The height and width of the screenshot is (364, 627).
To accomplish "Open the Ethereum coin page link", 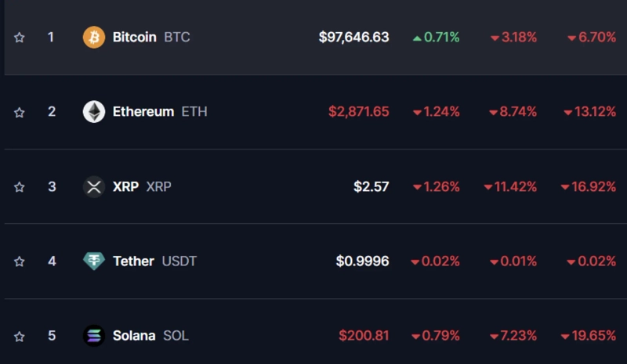I will 143,111.
